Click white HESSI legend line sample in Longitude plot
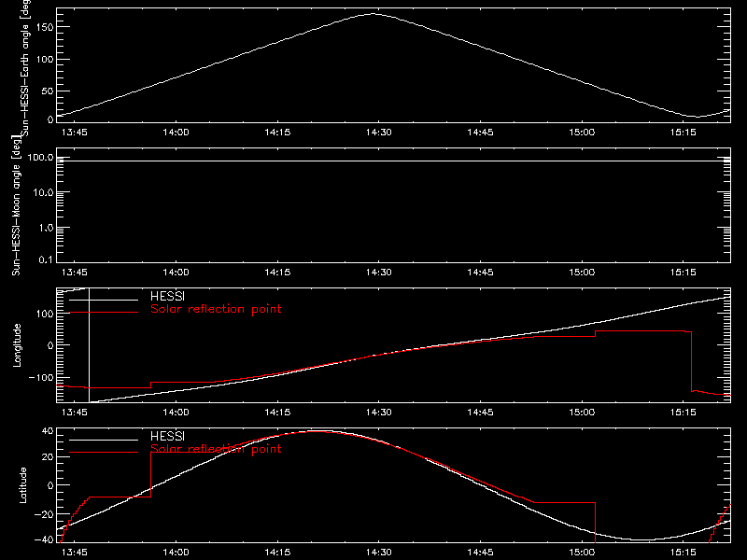The image size is (747, 560). coord(104,300)
